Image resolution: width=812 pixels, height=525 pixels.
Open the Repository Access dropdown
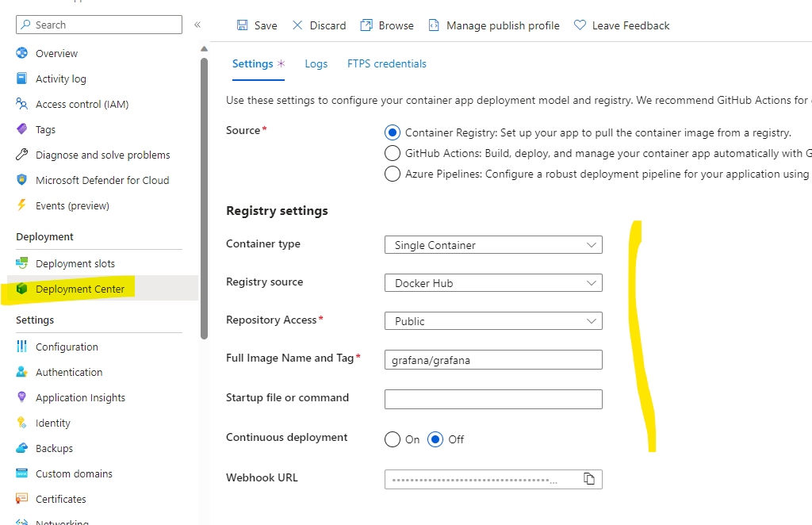493,321
